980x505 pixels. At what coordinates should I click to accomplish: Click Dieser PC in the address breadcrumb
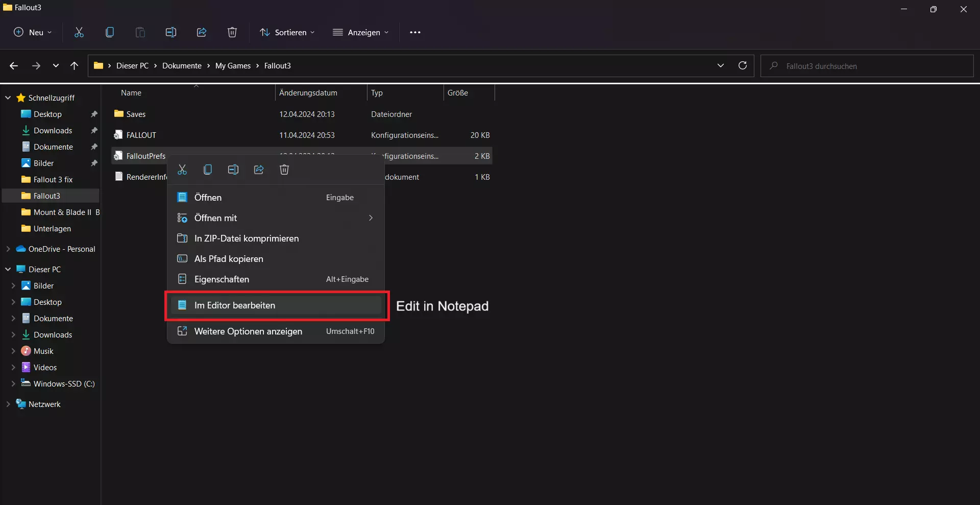click(132, 66)
